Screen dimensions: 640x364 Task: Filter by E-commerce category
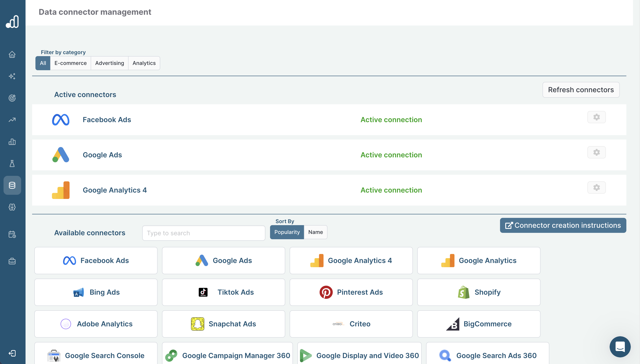(70, 63)
